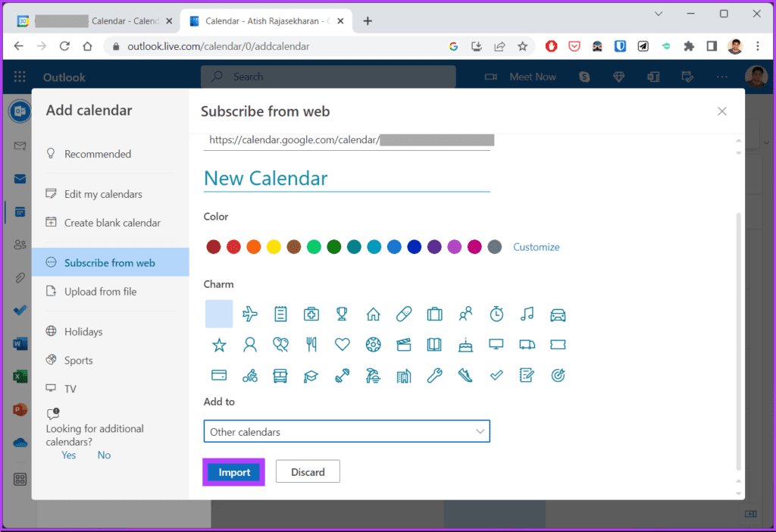Pick the orange calendar color
Image resolution: width=776 pixels, height=532 pixels.
tap(253, 247)
